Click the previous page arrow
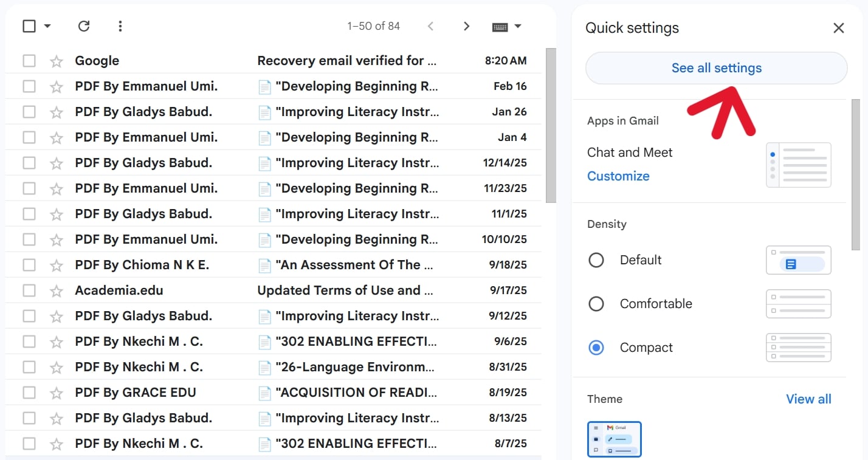 click(431, 26)
